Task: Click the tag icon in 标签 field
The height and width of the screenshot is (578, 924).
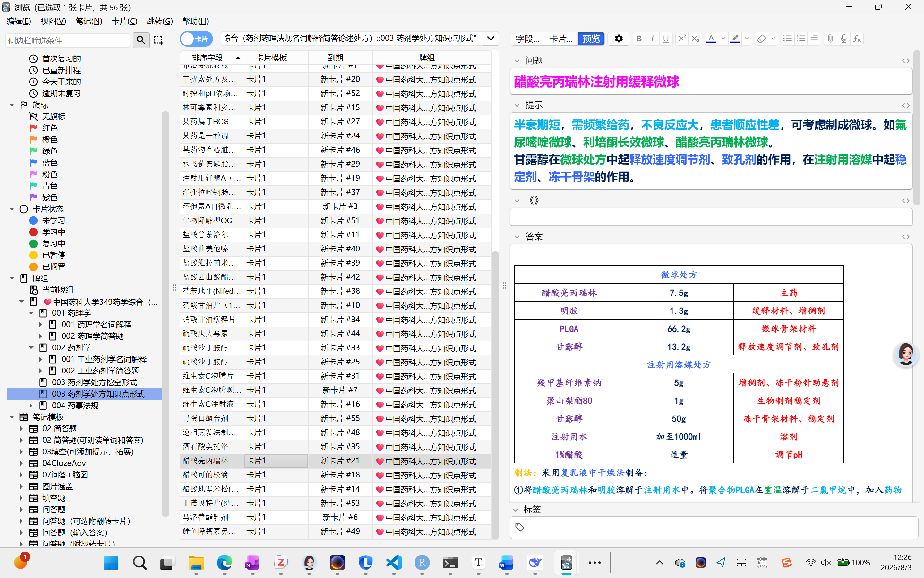Action: 520,528
